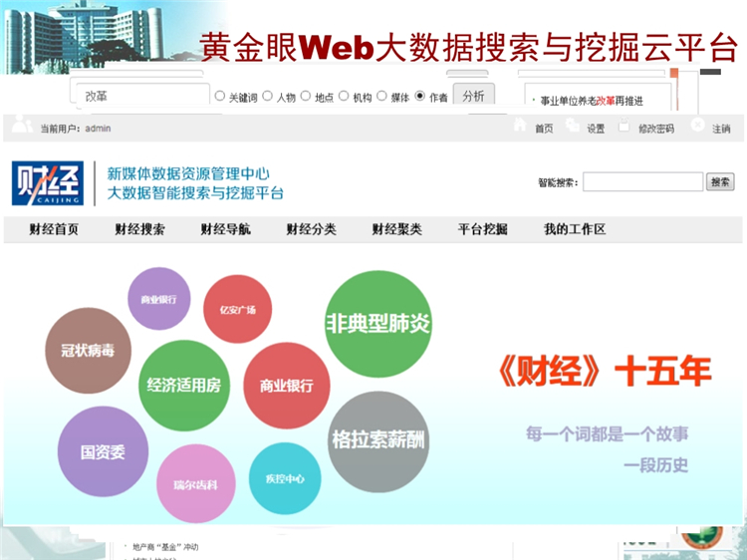Click the 当前用户: admin text
The height and width of the screenshot is (560, 747).
pos(76,129)
